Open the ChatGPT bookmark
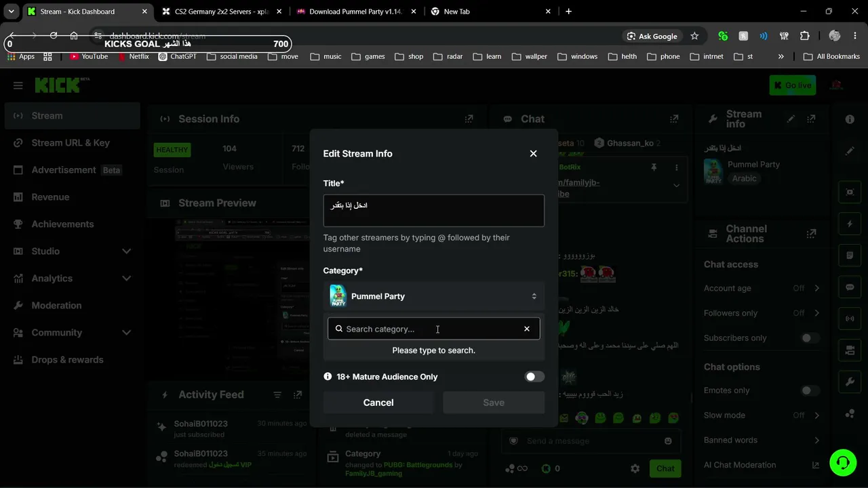The image size is (868, 488). 178,56
